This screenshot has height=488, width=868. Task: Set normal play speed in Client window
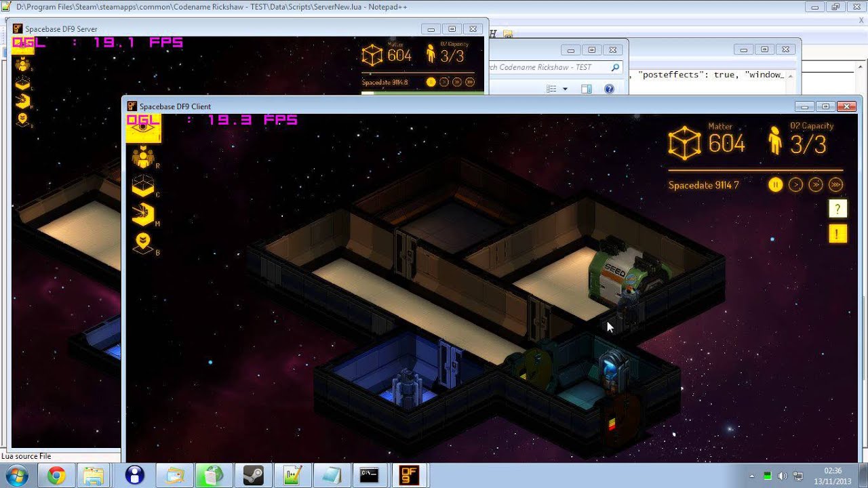pyautogui.click(x=796, y=185)
